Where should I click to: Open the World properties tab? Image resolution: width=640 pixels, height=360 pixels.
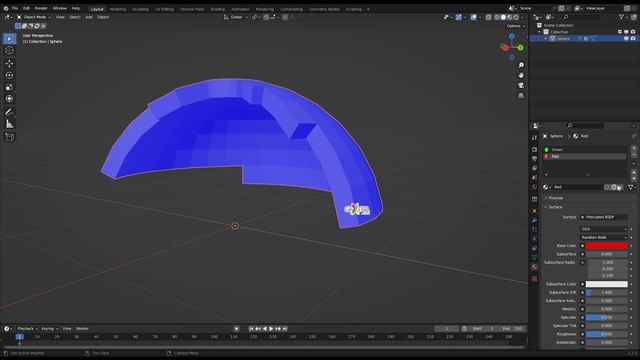534,187
